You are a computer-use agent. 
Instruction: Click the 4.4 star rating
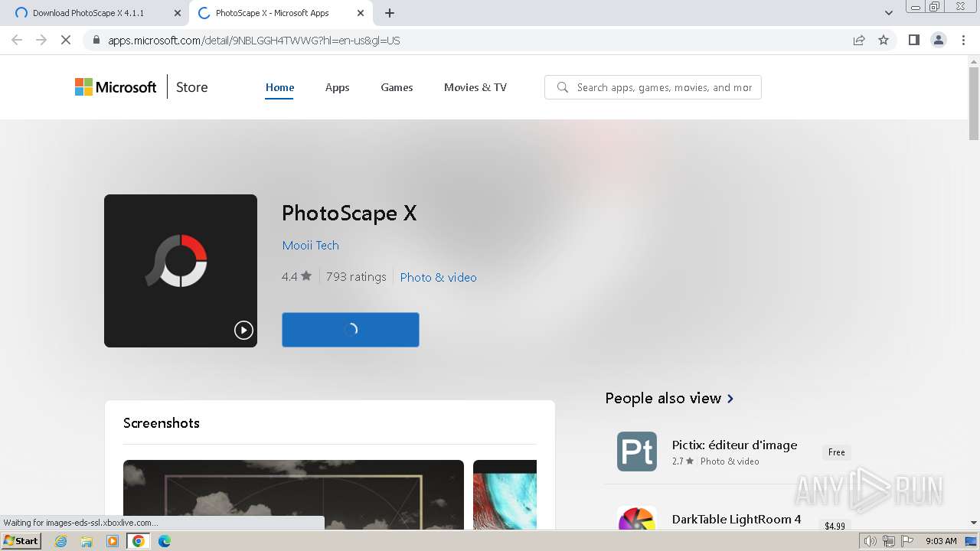[x=296, y=276]
